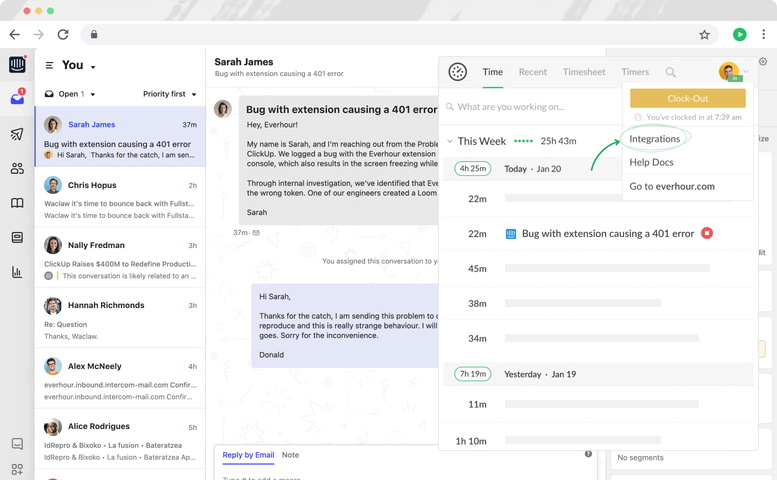Reload the page with refresh icon
This screenshot has height=480, width=777.
(x=63, y=34)
